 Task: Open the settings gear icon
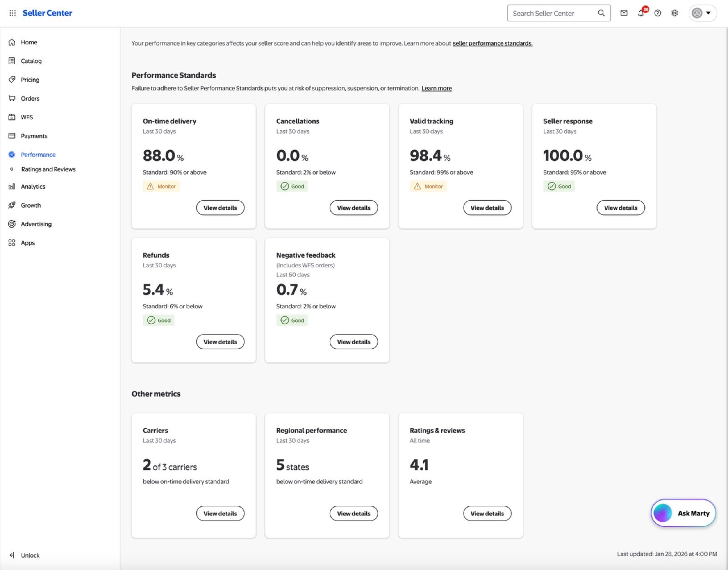pyautogui.click(x=675, y=13)
